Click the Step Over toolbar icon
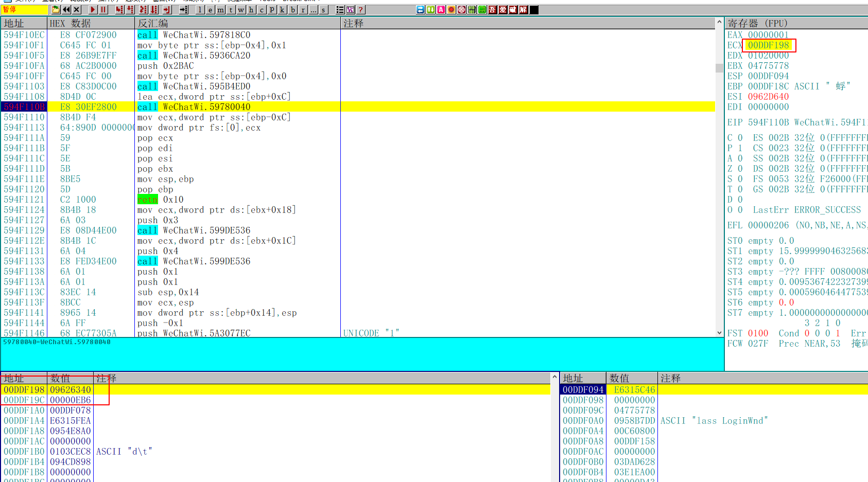The height and width of the screenshot is (482, 868). [130, 10]
